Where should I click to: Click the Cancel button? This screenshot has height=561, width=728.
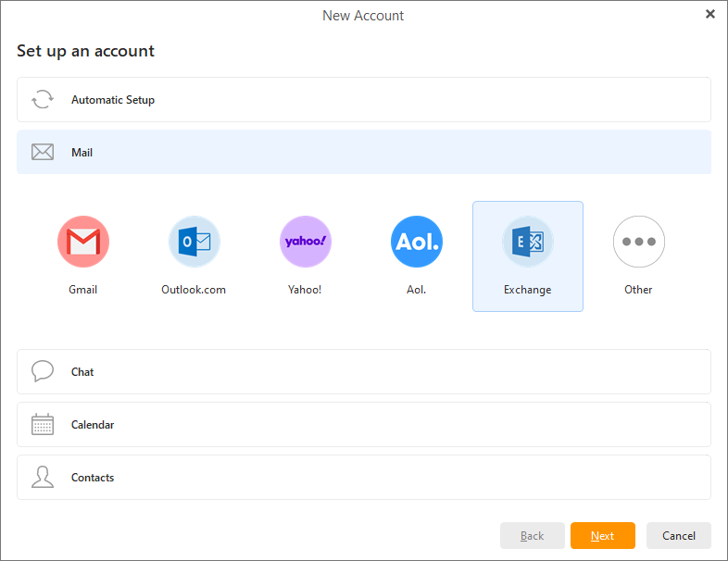tap(679, 535)
